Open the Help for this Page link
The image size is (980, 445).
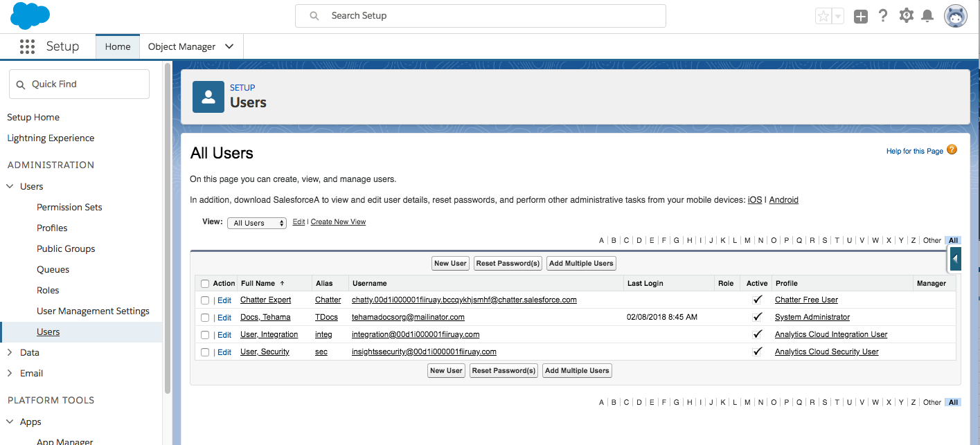(914, 151)
